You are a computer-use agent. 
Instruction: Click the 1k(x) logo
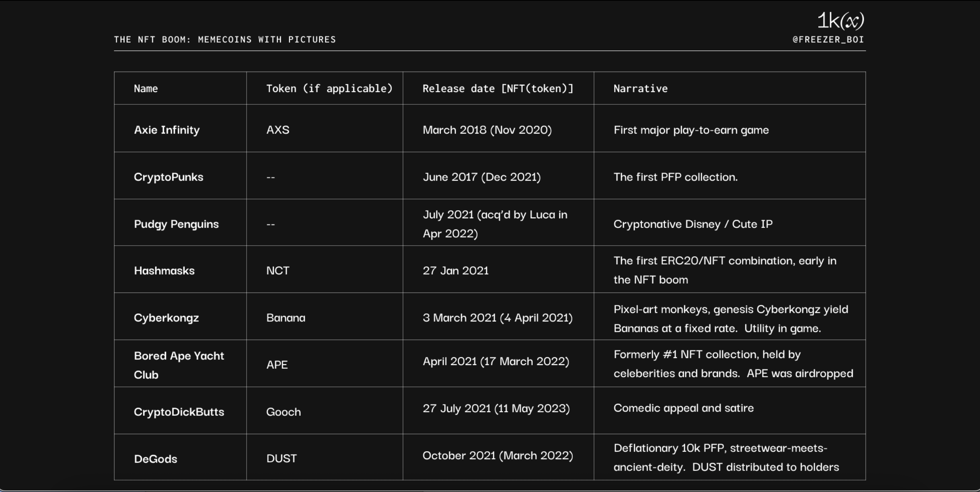click(840, 20)
